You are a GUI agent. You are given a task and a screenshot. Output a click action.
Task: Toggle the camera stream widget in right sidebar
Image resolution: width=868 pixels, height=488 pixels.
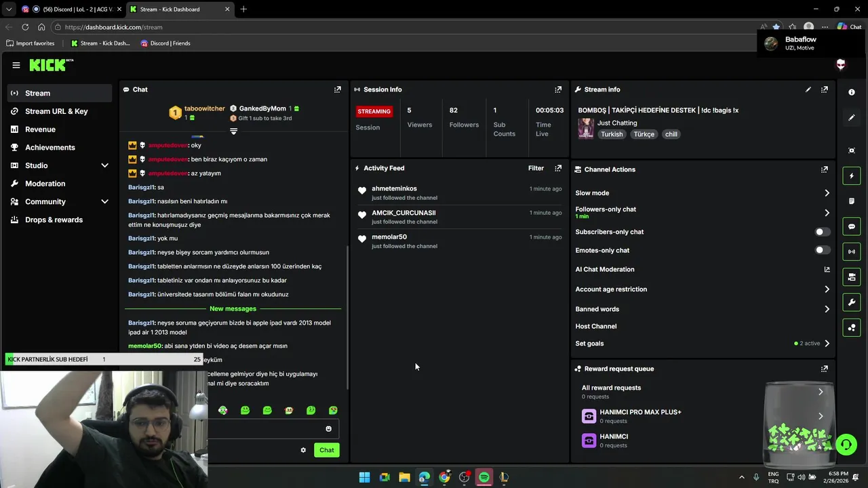(x=852, y=277)
